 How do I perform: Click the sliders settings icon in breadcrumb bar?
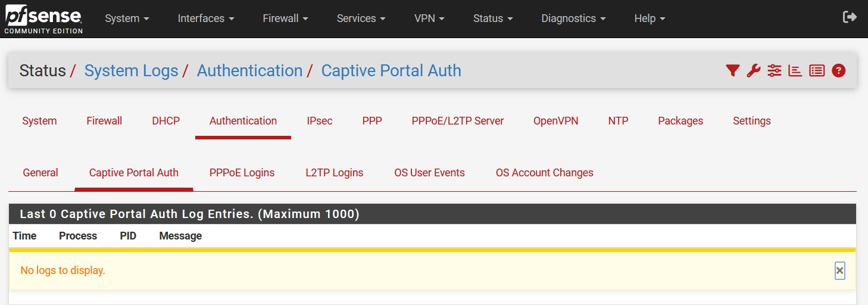pyautogui.click(x=774, y=70)
